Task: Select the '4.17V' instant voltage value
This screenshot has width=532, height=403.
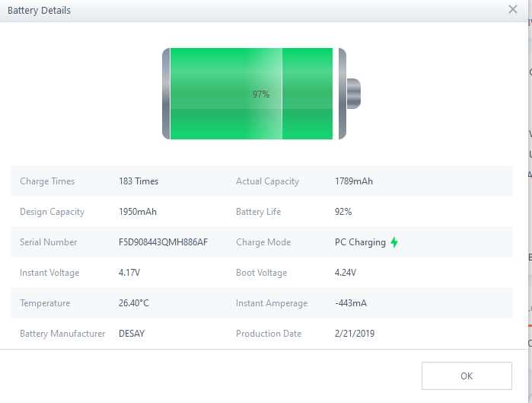Action: click(x=129, y=273)
